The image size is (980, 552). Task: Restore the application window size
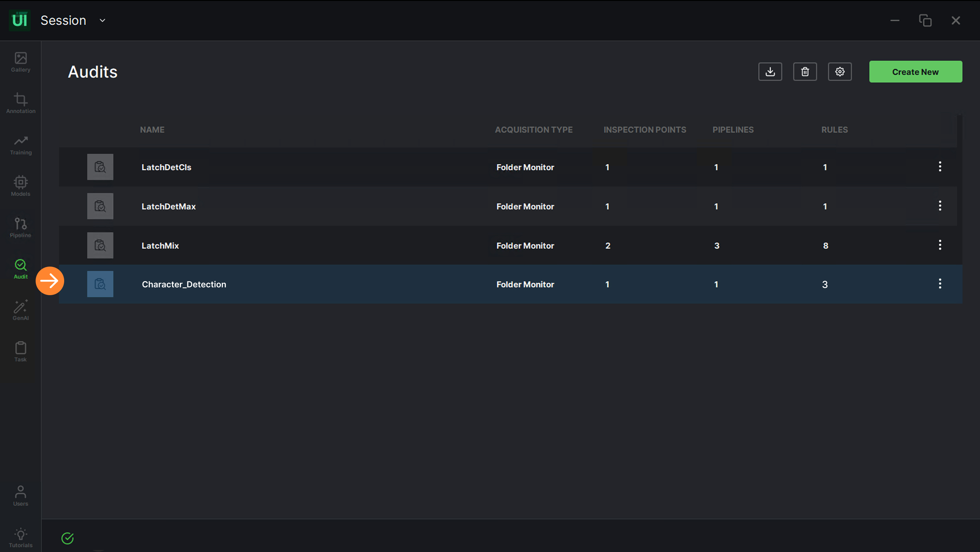click(x=925, y=20)
